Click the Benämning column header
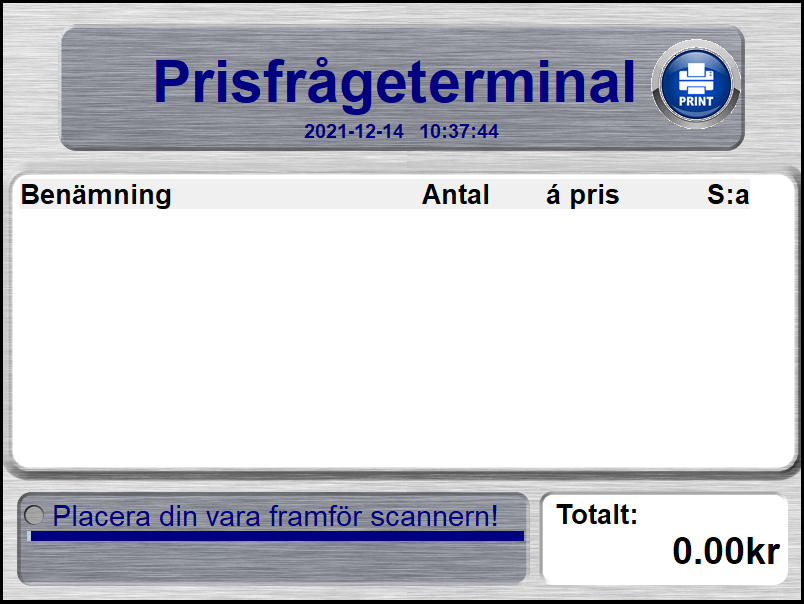 point(96,195)
